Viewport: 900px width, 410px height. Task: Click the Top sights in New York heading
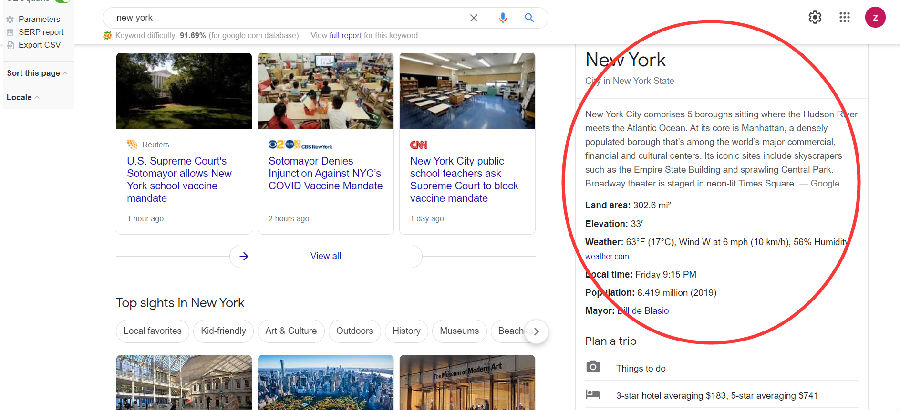tap(180, 303)
